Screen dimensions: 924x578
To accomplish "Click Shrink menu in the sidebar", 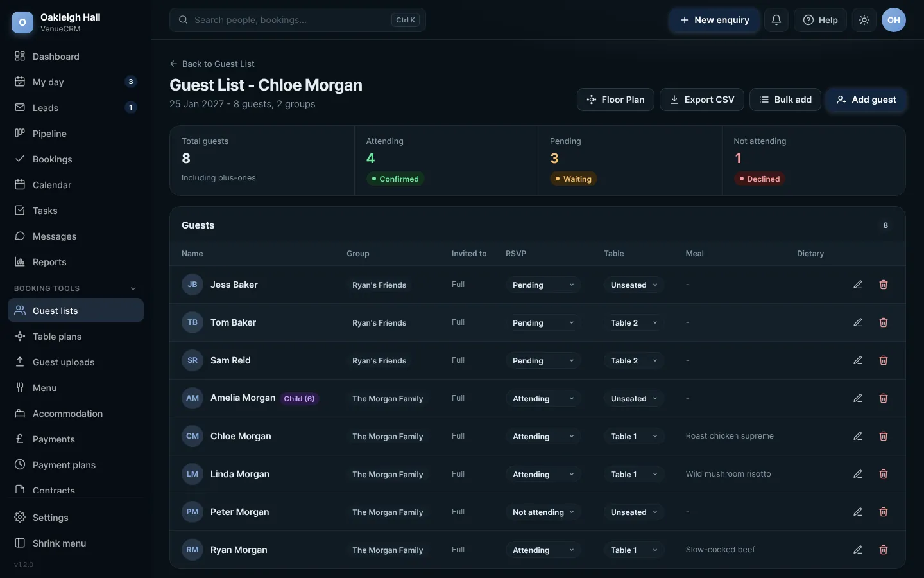I will point(76,543).
